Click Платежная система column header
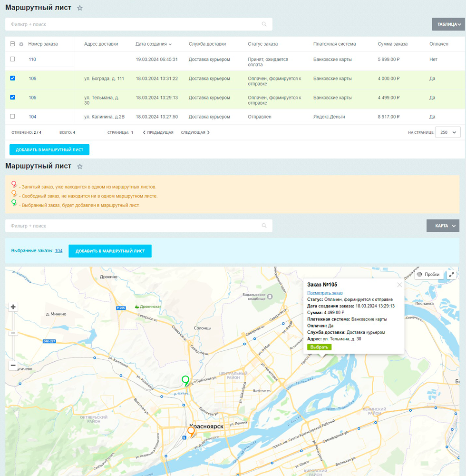 pyautogui.click(x=334, y=44)
